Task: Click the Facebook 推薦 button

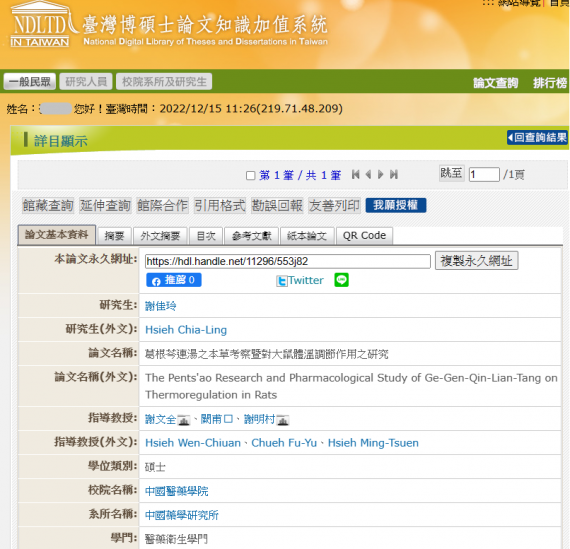Action: pos(174,280)
